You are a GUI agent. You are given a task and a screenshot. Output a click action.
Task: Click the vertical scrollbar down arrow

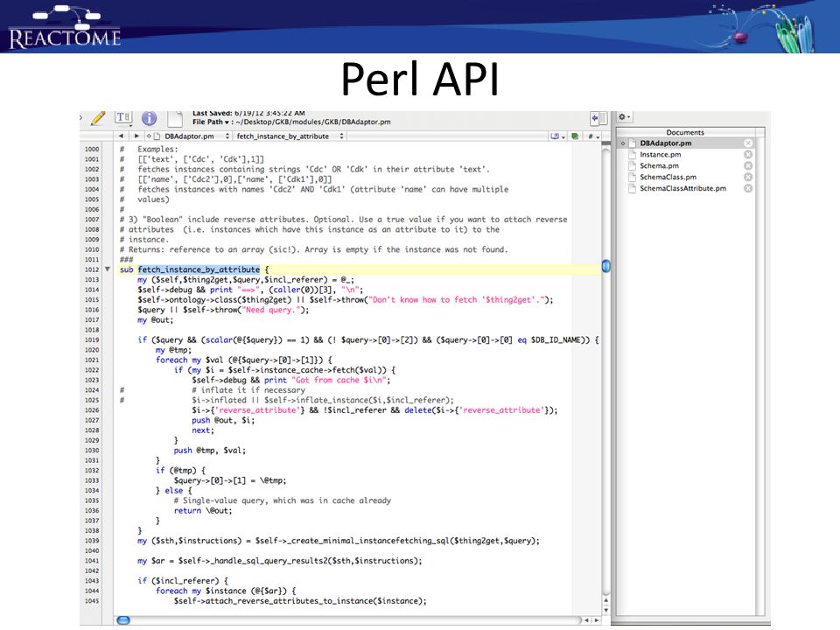point(605,611)
